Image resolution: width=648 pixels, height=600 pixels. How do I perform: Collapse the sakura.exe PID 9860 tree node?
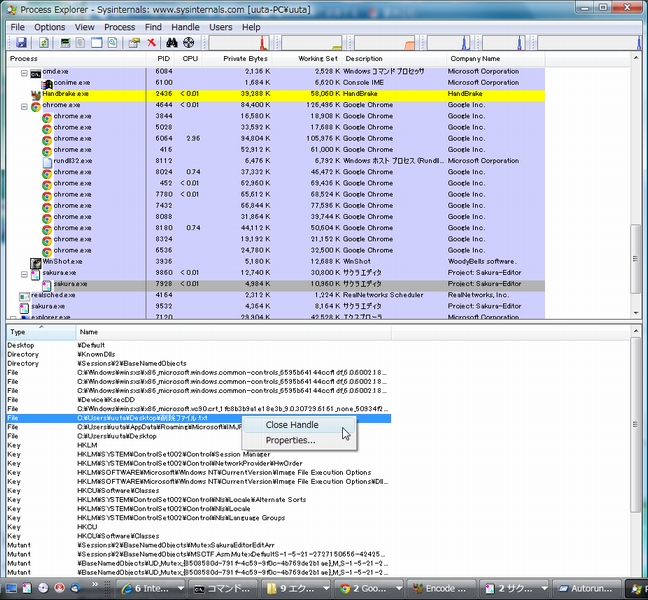24,274
